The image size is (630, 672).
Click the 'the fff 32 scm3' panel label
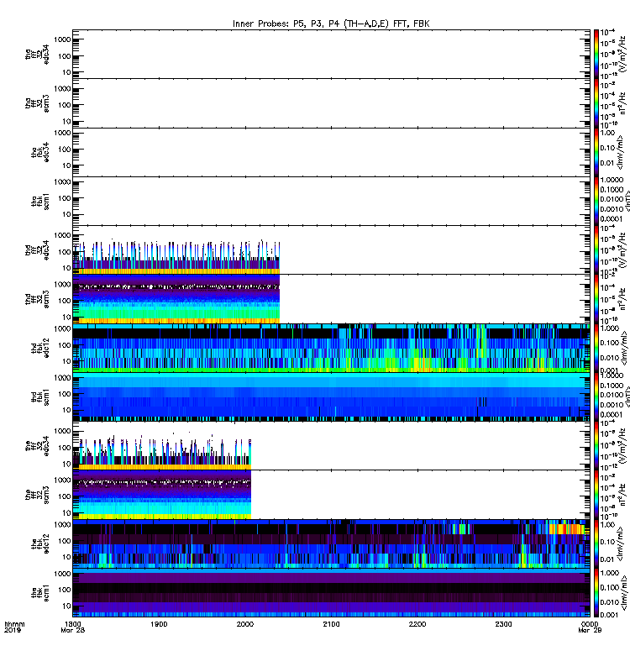tap(37, 495)
